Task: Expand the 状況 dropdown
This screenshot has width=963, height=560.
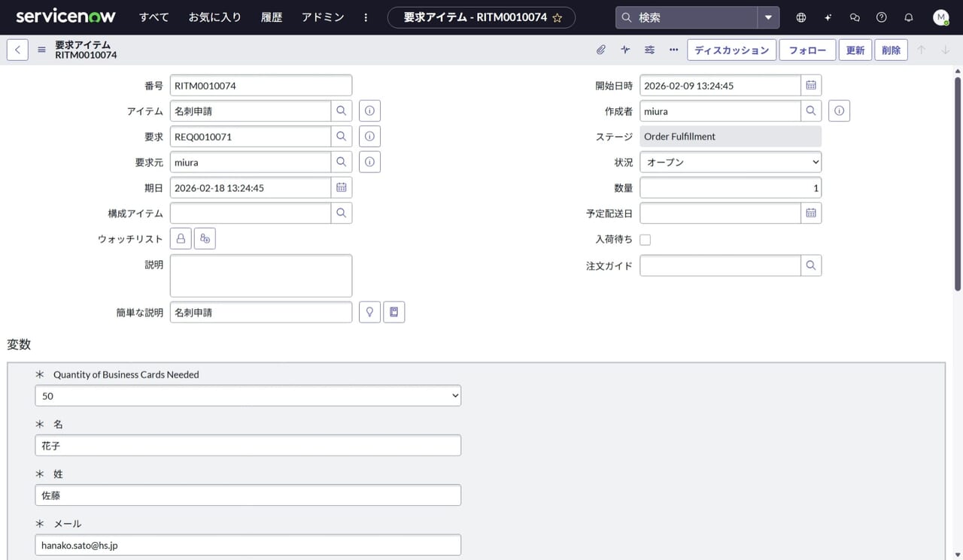Action: (x=730, y=162)
